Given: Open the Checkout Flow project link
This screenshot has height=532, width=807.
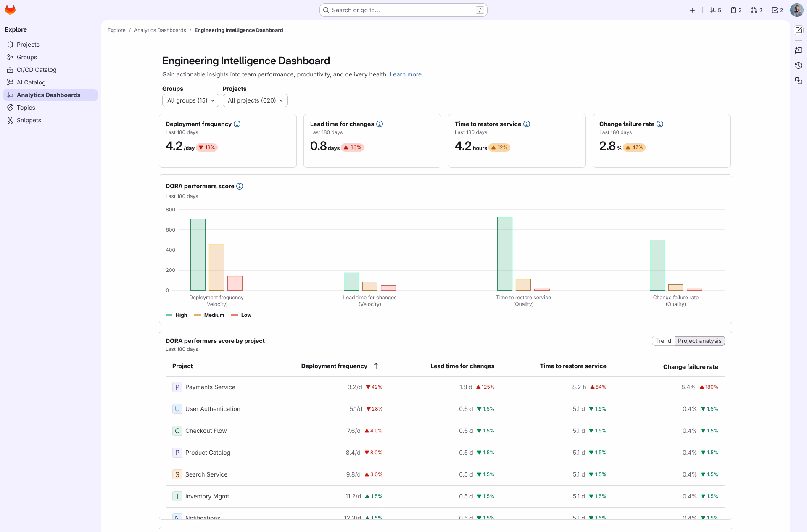Looking at the screenshot, I should (x=206, y=431).
